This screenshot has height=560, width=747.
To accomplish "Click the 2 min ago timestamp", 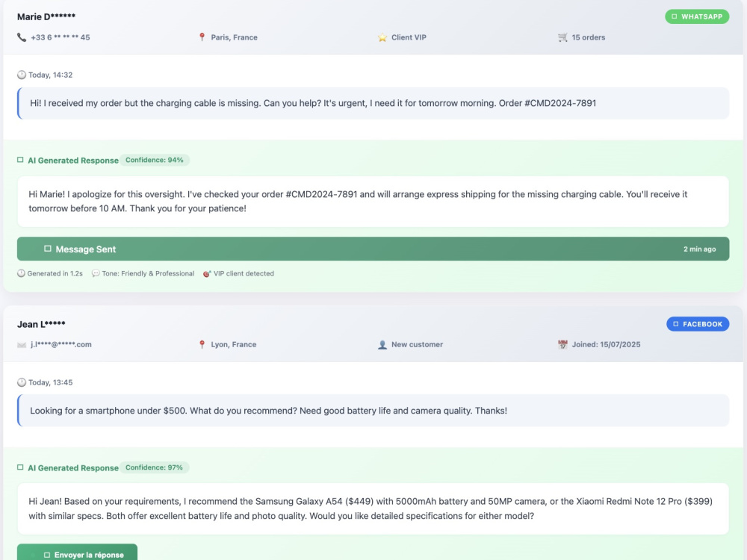I will 700,249.
